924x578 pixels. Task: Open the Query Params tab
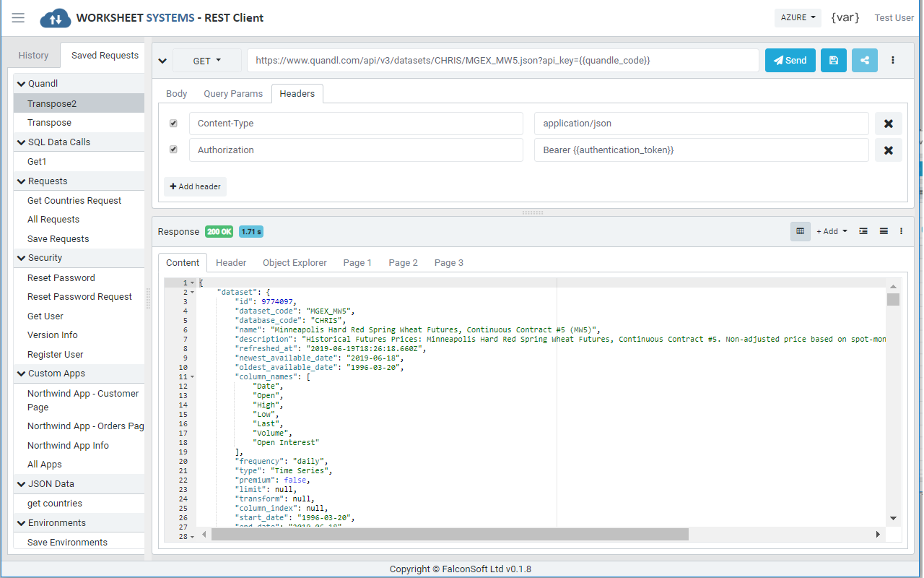232,93
